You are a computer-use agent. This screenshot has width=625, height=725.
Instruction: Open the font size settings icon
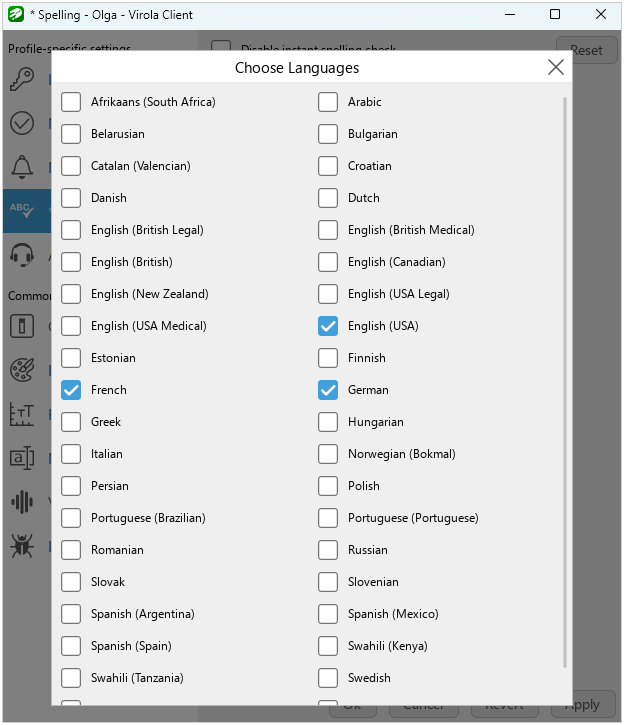[22, 414]
